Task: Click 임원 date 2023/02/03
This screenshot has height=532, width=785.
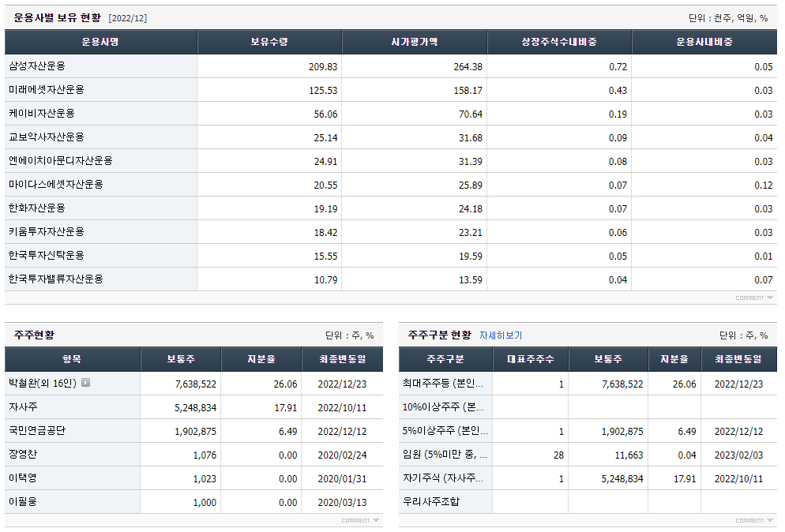Action: click(739, 455)
